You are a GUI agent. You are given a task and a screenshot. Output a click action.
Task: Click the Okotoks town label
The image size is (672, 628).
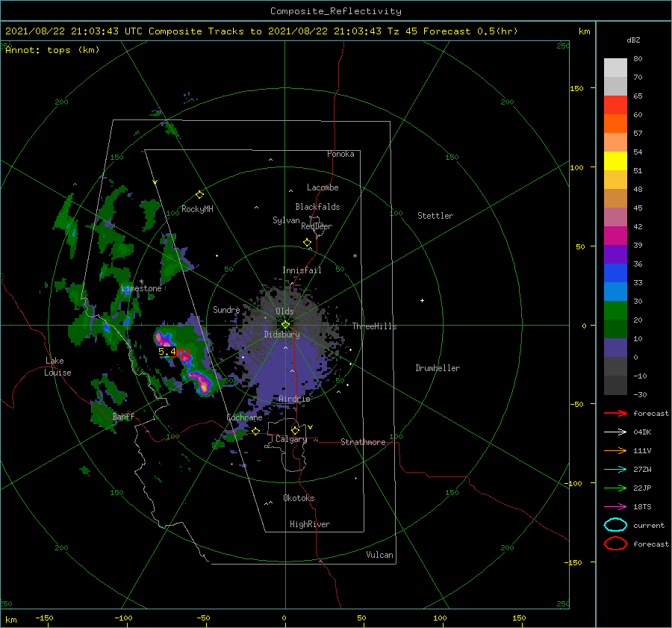[x=299, y=498]
